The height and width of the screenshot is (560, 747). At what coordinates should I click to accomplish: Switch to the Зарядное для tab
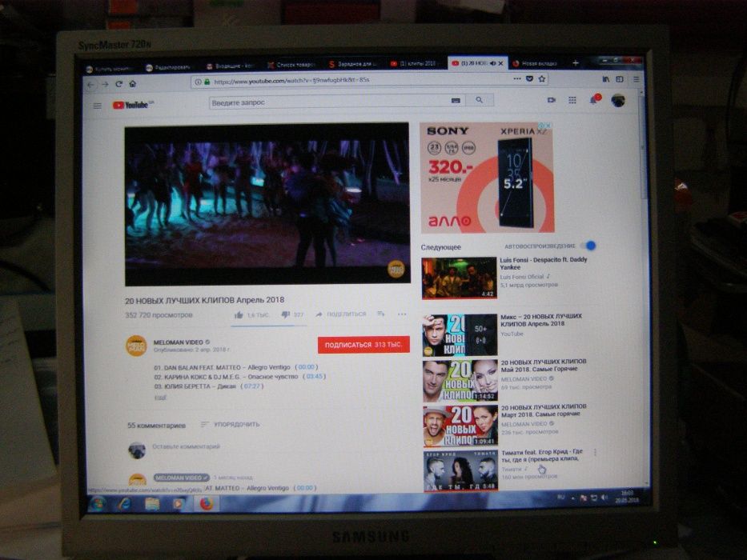pos(353,64)
